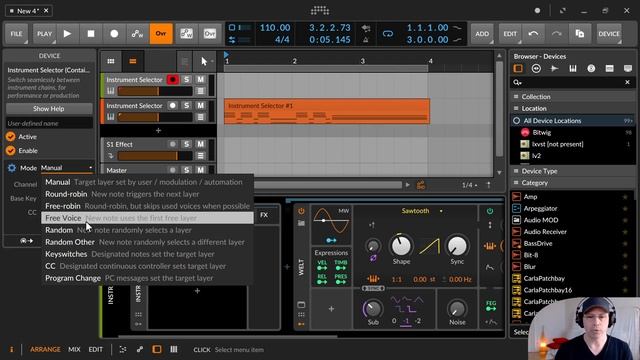Mute the first Instrument Selector track
Screen dimensions: 640x360
pyautogui.click(x=200, y=80)
